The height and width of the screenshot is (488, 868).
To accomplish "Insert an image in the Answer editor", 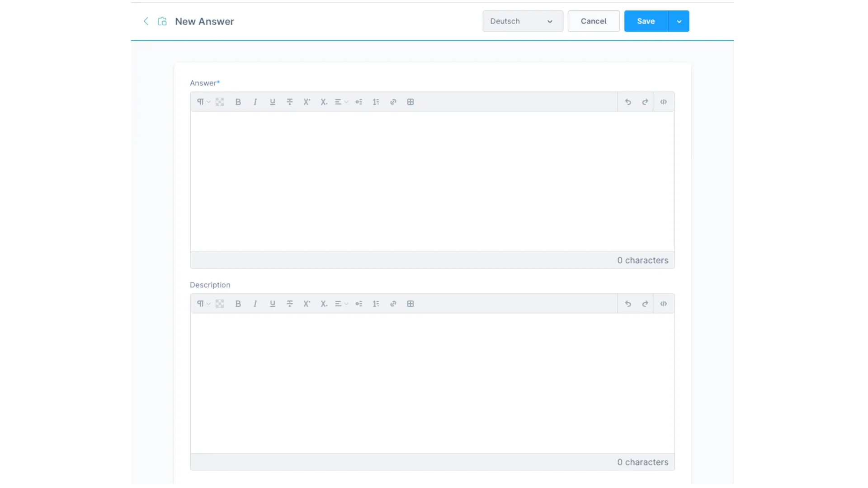I will coord(220,102).
